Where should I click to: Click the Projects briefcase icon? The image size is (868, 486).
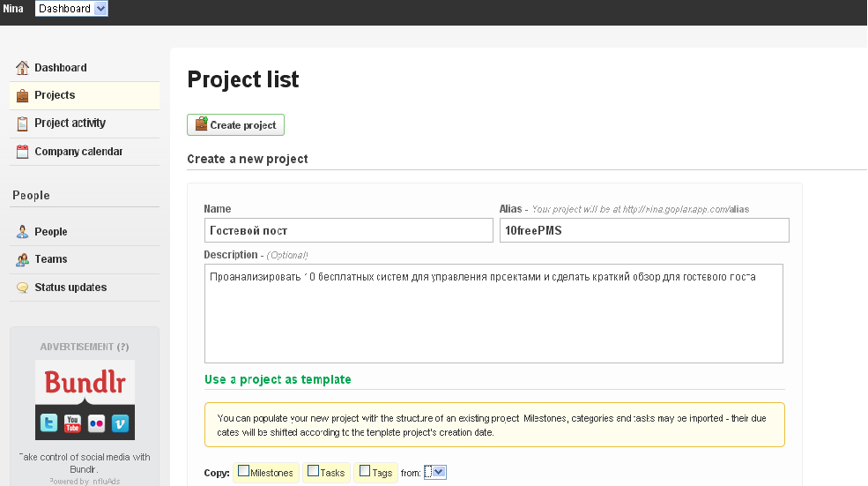[22, 95]
